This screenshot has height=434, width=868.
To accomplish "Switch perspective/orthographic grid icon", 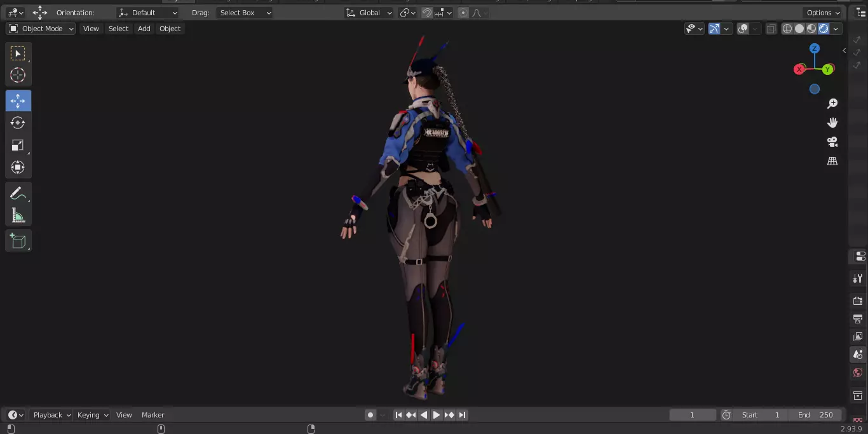I will tap(832, 161).
